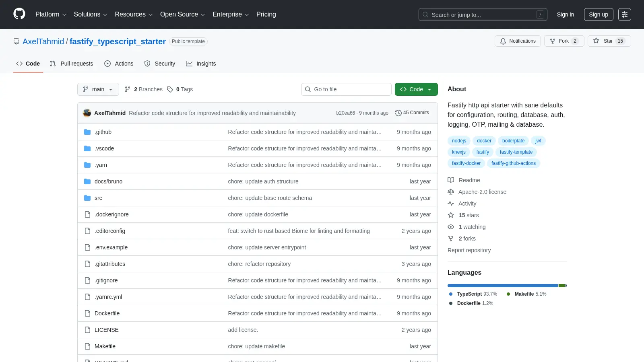Expand the Solutions menu
Viewport: 644px width, 362px height.
[x=91, y=14]
